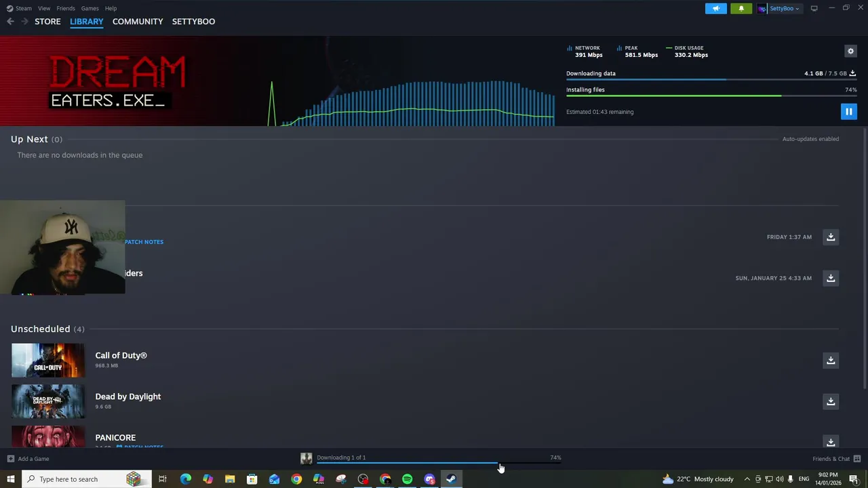Click the Up Next section header
This screenshot has width=868, height=488.
point(37,139)
